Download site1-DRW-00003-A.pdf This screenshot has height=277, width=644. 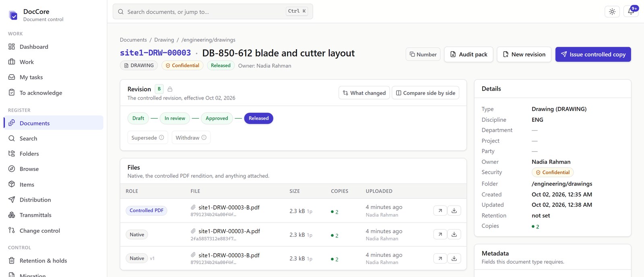click(x=454, y=234)
